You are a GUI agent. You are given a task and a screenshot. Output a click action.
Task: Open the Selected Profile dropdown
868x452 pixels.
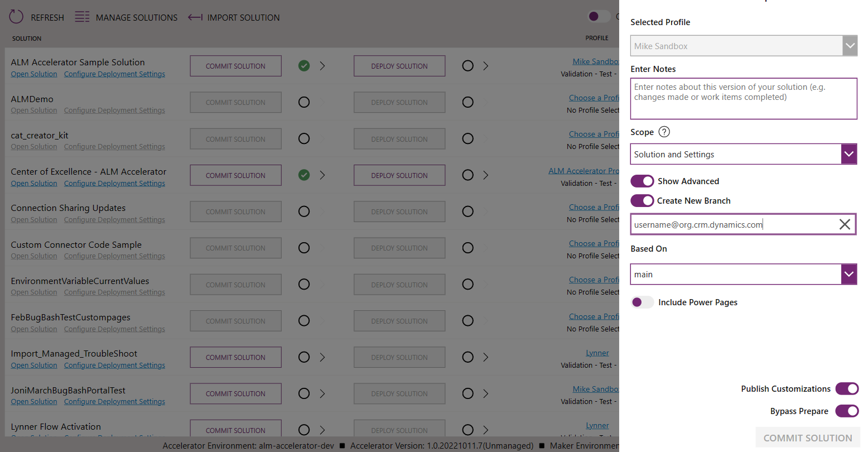849,46
